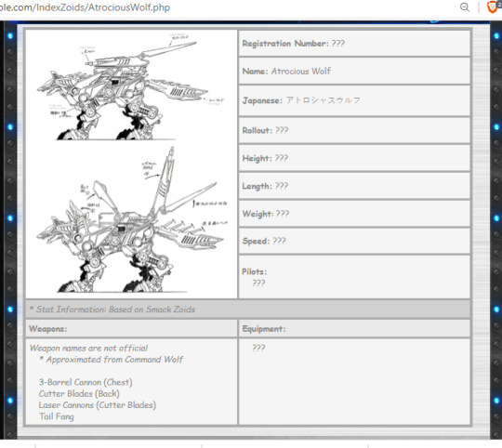
Task: Select the "Weight: ???" row text
Action: 266,214
